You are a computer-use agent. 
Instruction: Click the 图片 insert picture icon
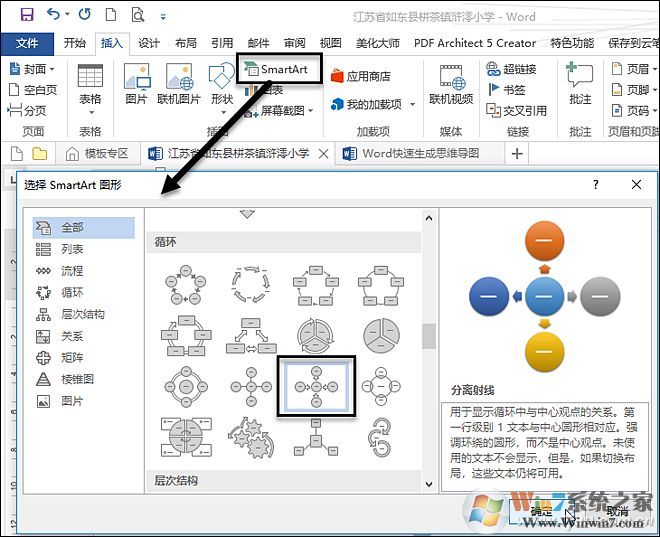pos(136,85)
